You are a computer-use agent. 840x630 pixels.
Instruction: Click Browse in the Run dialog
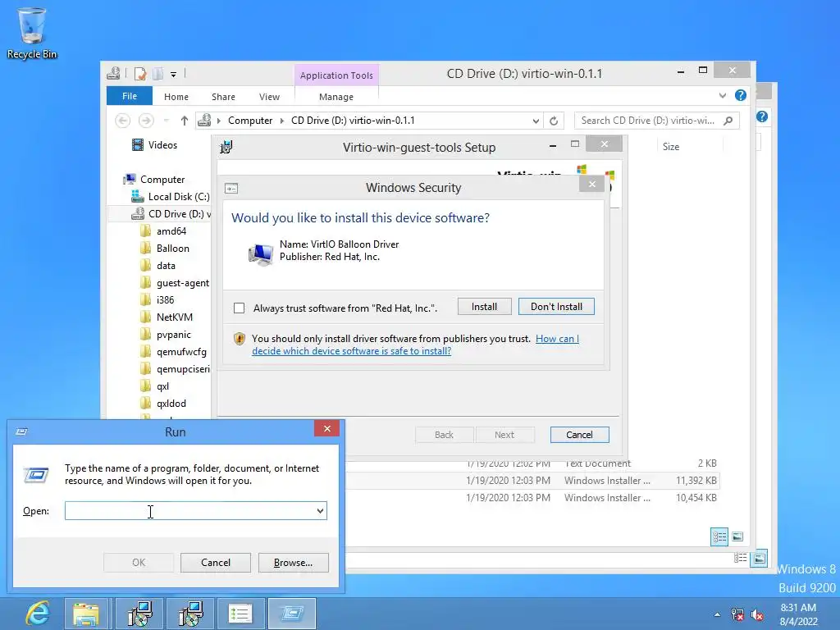[x=293, y=563]
